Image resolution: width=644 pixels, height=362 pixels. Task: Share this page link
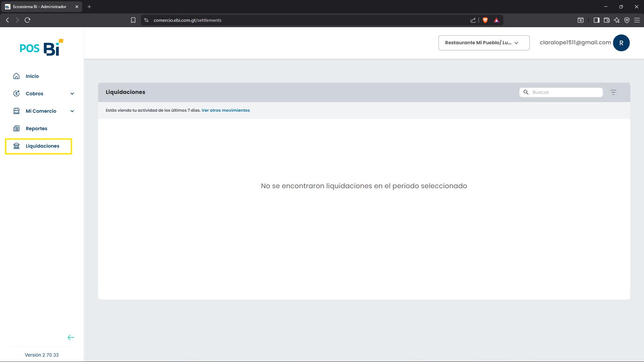[473, 20]
